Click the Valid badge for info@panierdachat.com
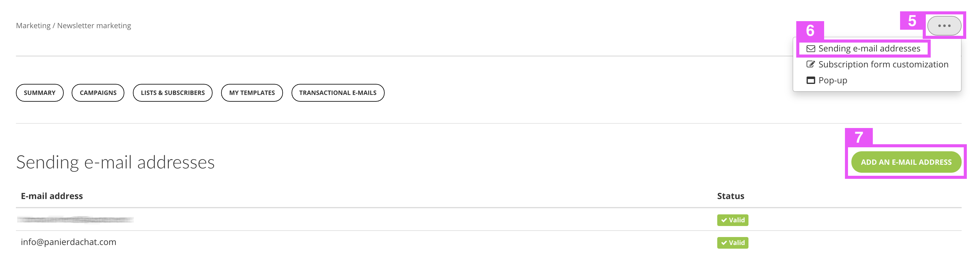This screenshot has height=275, width=980. pos(733,243)
